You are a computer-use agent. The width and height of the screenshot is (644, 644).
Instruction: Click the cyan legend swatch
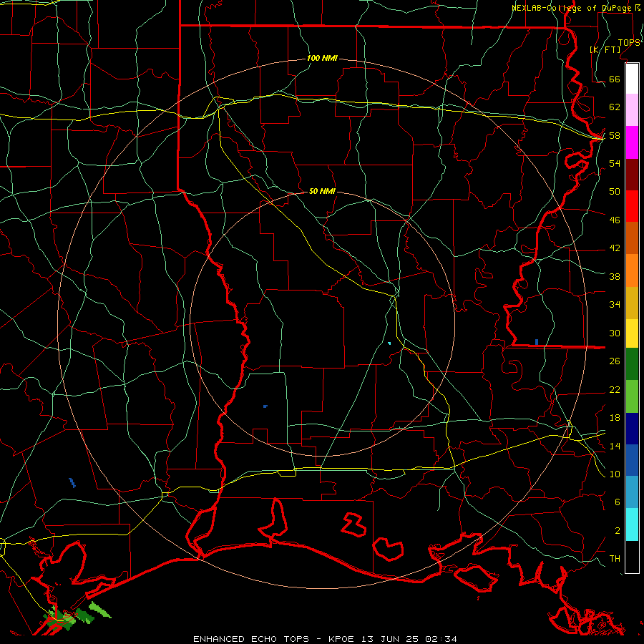coord(632,524)
